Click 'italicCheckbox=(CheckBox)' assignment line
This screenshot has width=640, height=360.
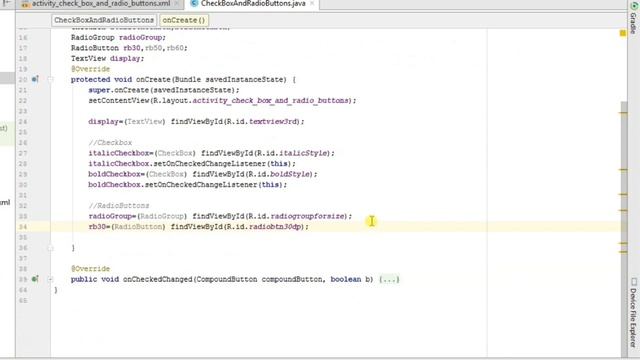click(x=211, y=153)
